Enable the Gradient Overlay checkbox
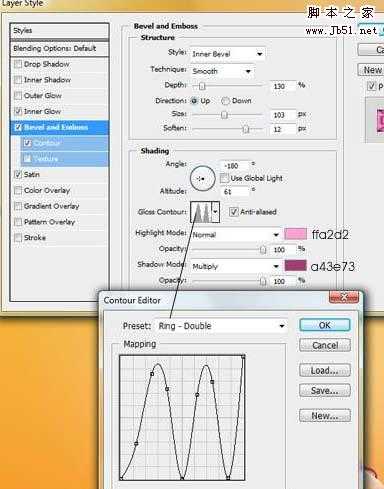The image size is (384, 489). (18, 206)
